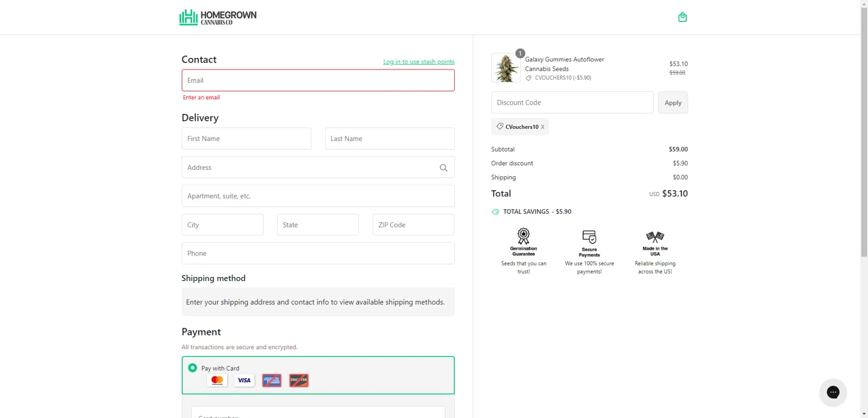Click the item quantity badge on product image
The height and width of the screenshot is (418, 868).
520,54
